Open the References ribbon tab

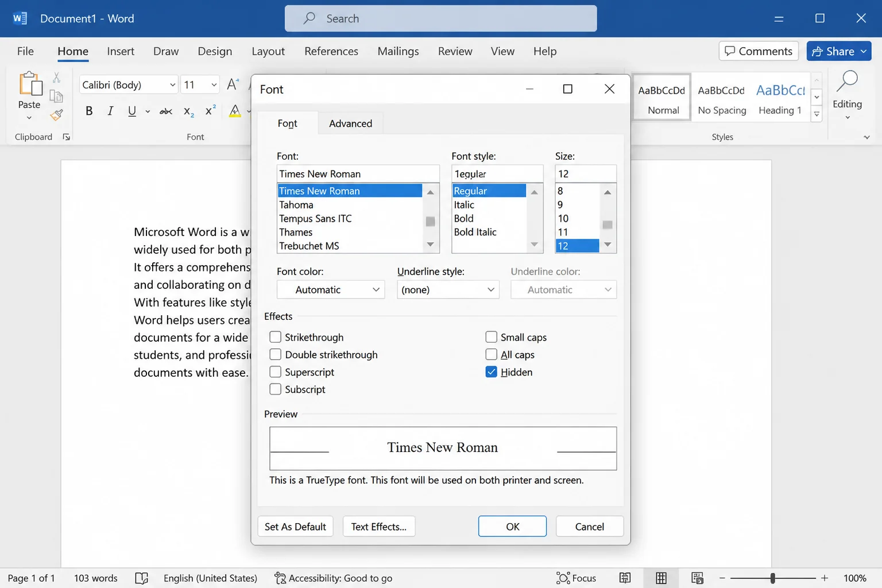[331, 51]
